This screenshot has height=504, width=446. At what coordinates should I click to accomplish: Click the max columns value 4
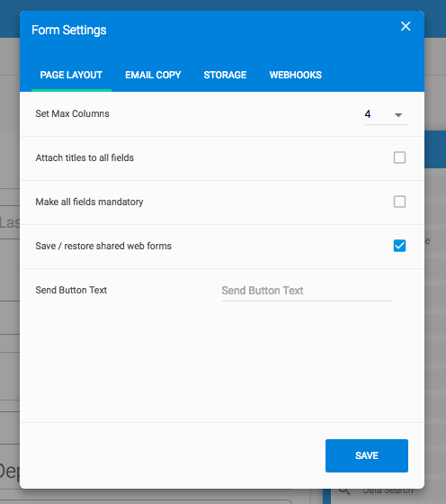(368, 114)
